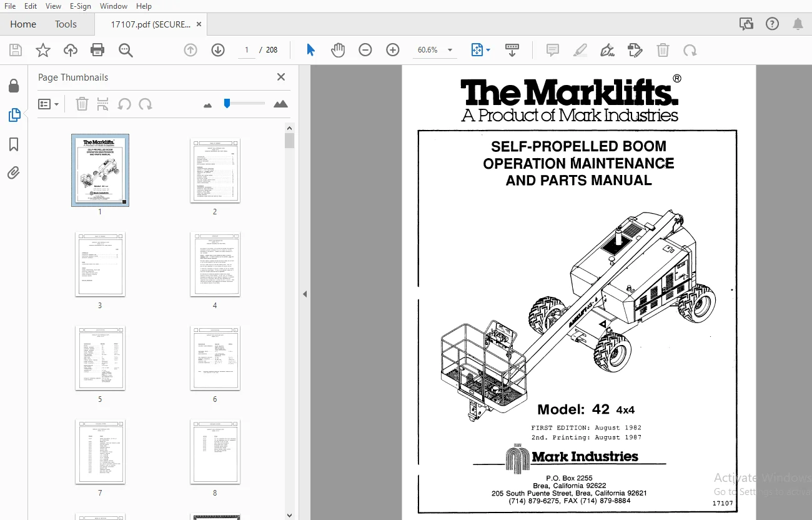
Task: Toggle the Page Thumbnails sidebar icon
Action: click(x=14, y=115)
